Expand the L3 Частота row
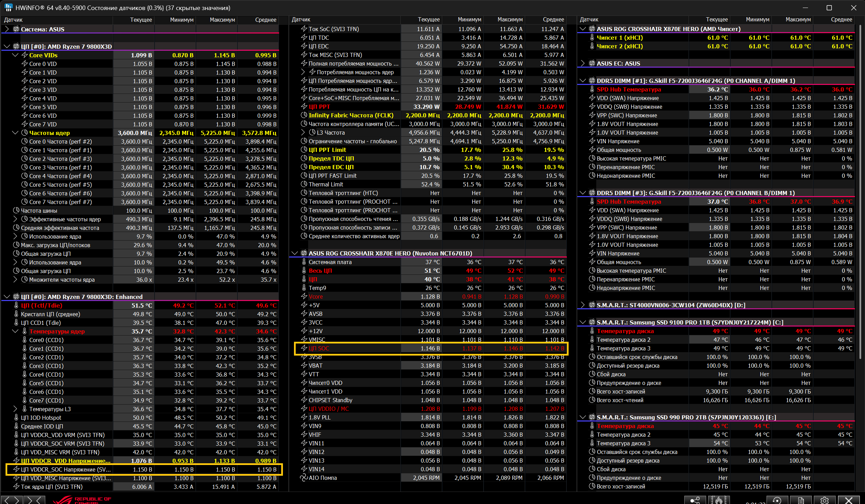 [x=303, y=133]
